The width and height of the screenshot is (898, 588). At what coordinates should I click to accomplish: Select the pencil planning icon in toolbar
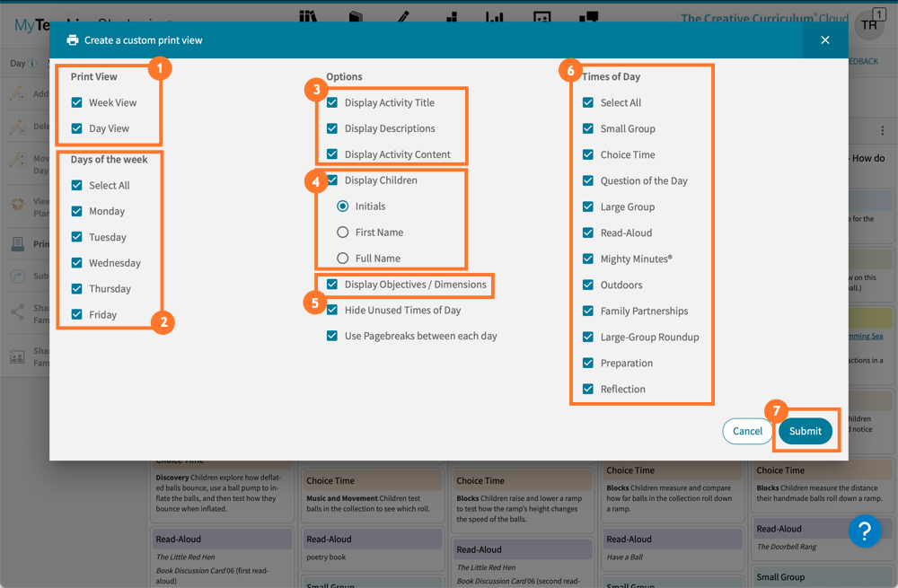[x=404, y=18]
